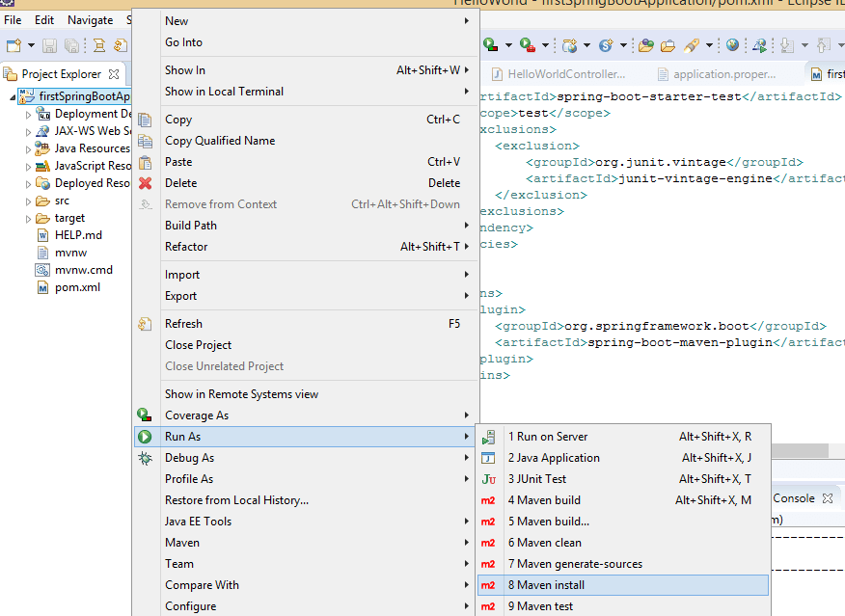Expand the target folder
Screen dimensions: 845x616
pos(29,219)
